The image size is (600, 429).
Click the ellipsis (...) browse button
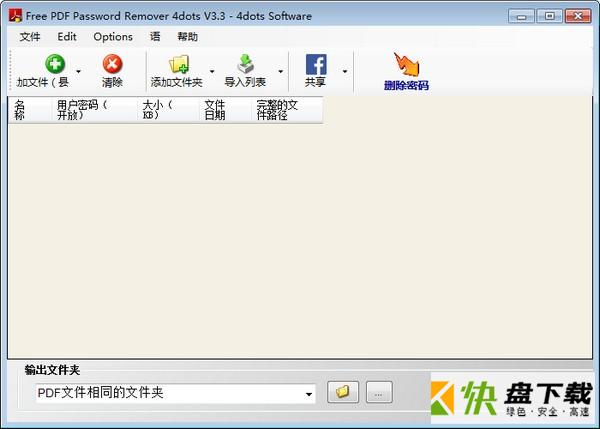(379, 392)
